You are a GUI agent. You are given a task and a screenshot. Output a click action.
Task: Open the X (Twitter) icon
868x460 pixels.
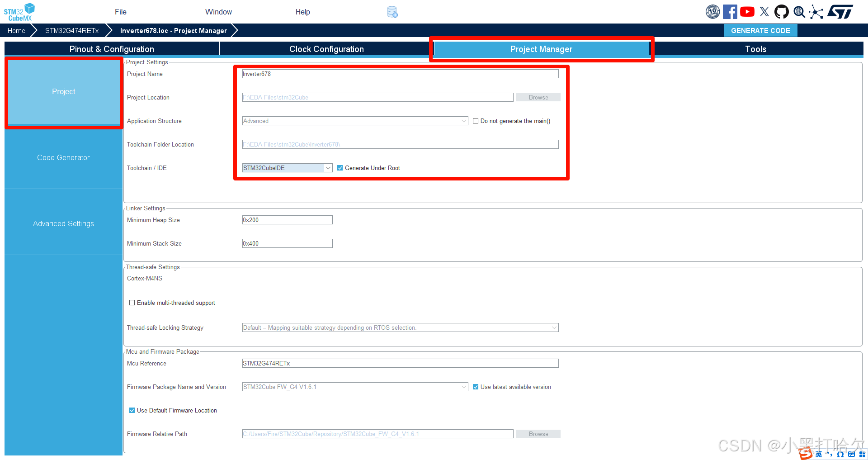[764, 12]
